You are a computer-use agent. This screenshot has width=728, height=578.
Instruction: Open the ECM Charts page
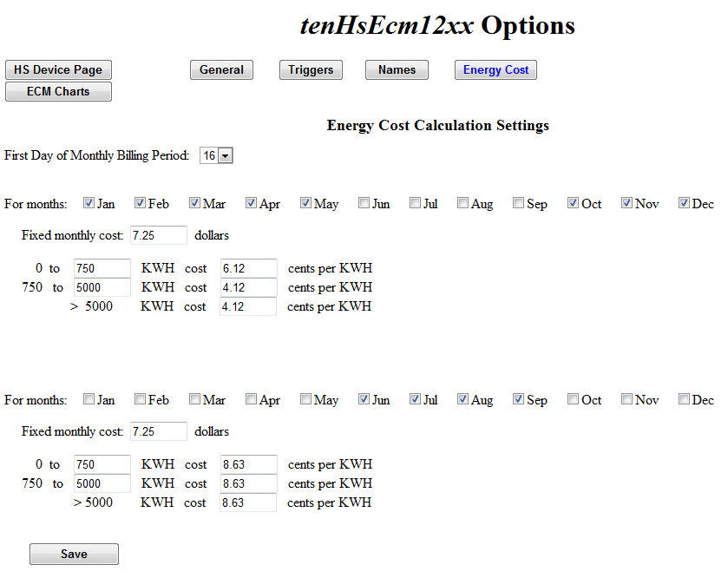(x=58, y=90)
